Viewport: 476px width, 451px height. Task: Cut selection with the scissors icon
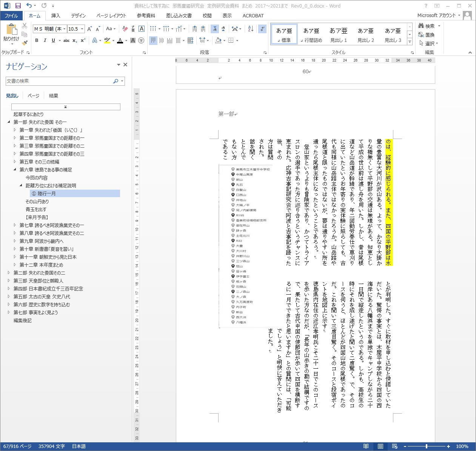25,26
